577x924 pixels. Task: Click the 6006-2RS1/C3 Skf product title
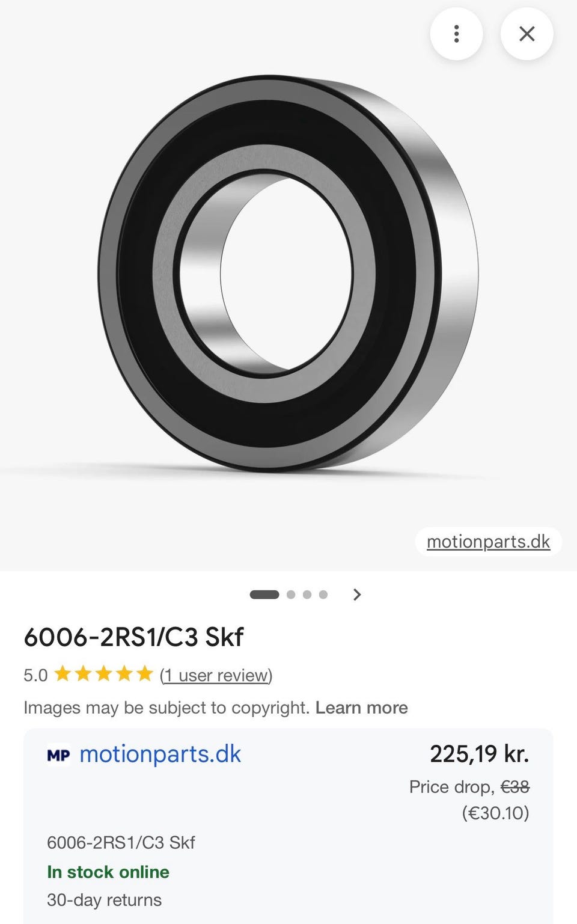133,637
